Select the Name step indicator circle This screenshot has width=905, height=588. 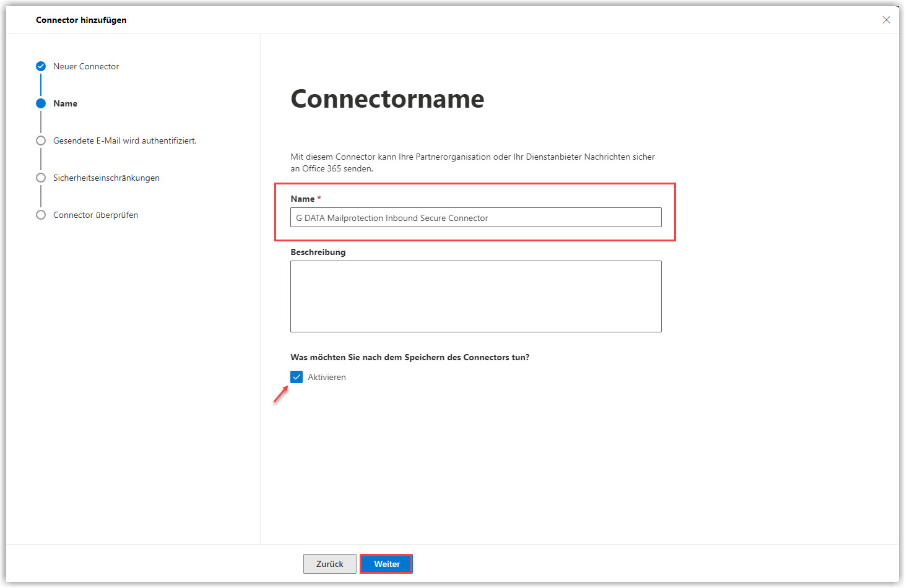tap(41, 103)
